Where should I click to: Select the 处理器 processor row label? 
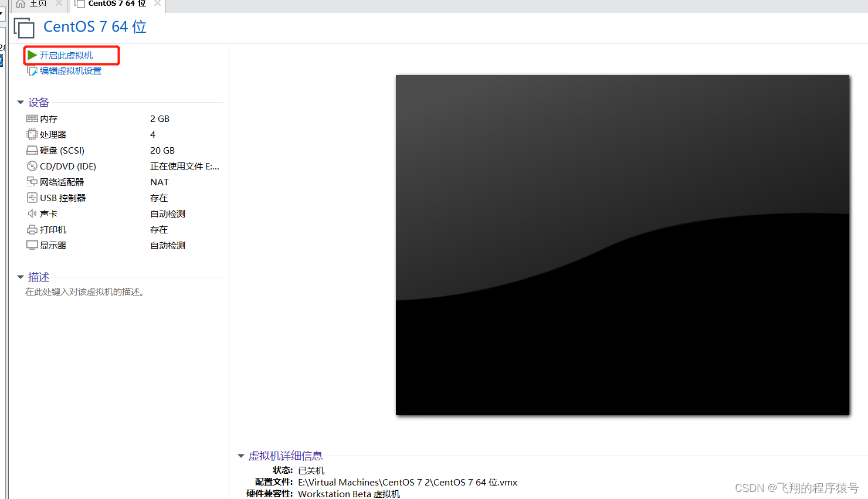(x=53, y=135)
